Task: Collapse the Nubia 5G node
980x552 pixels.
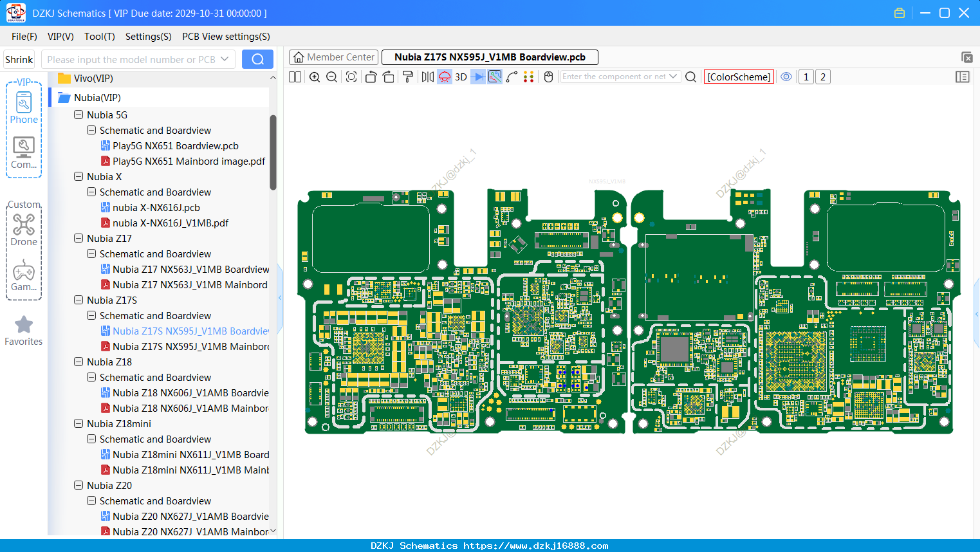Action: click(x=79, y=115)
